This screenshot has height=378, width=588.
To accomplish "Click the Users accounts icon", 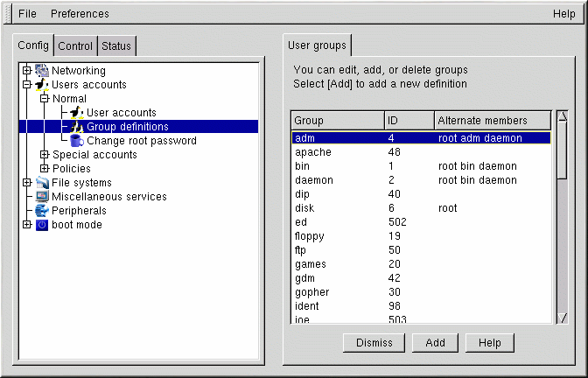I will coord(42,85).
